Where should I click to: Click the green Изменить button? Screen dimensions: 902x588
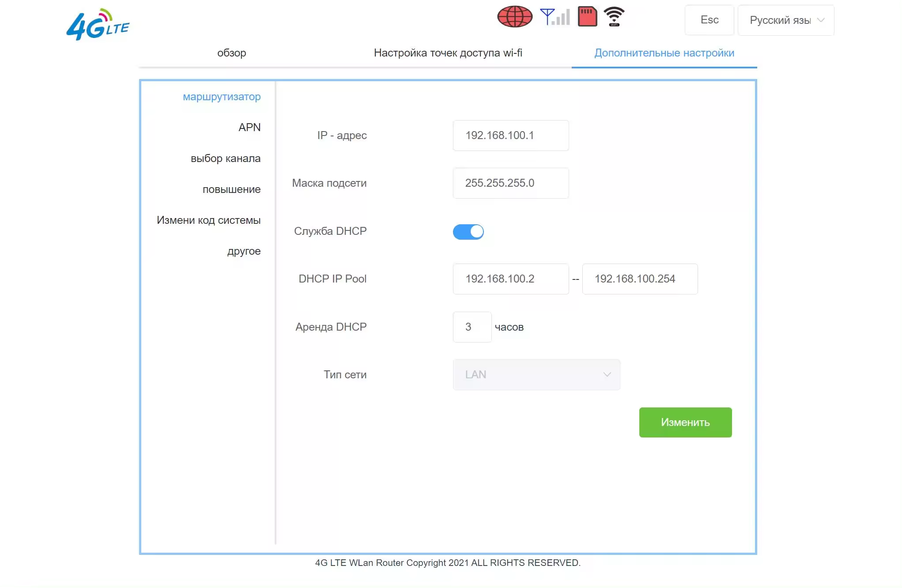click(x=685, y=422)
